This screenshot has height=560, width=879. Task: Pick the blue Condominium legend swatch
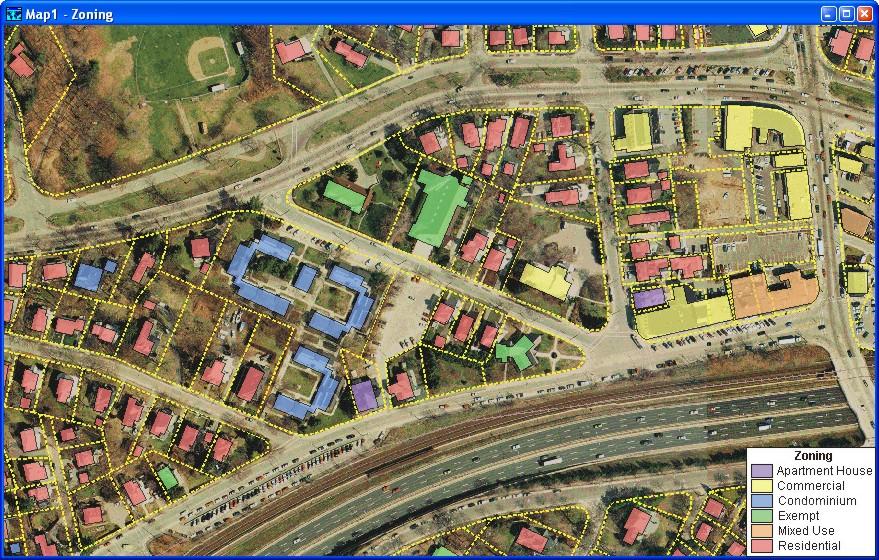point(762,501)
